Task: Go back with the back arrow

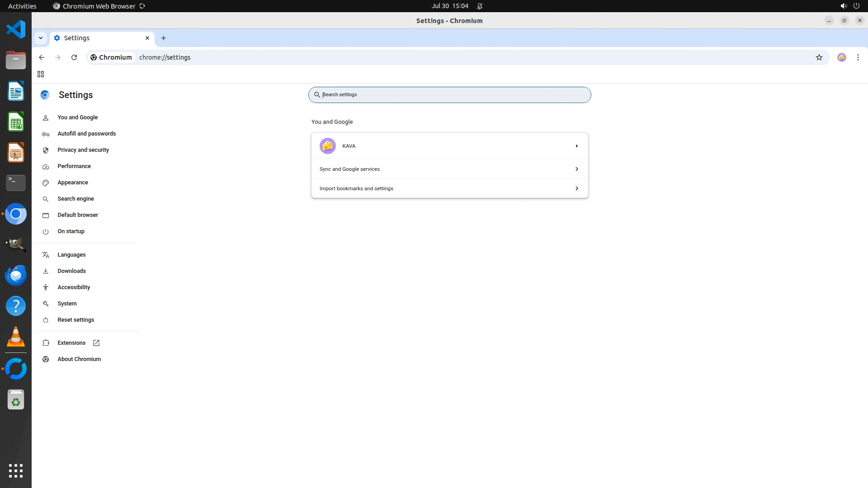Action: [x=42, y=57]
